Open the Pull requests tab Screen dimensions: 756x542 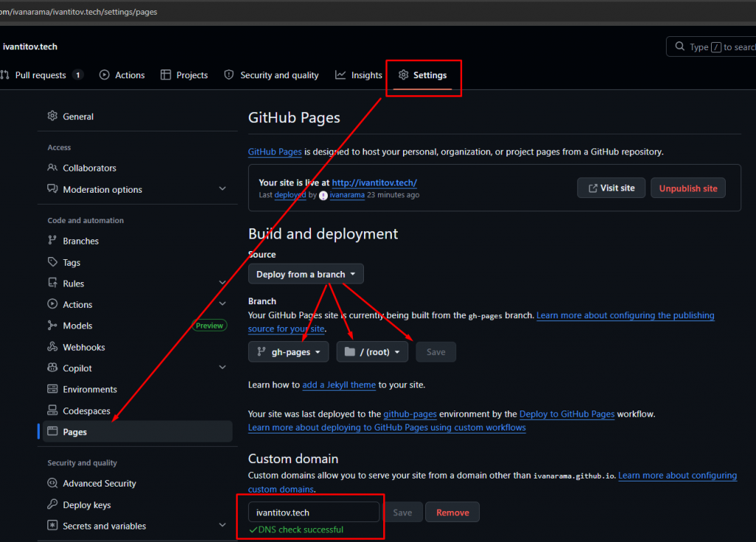click(42, 75)
